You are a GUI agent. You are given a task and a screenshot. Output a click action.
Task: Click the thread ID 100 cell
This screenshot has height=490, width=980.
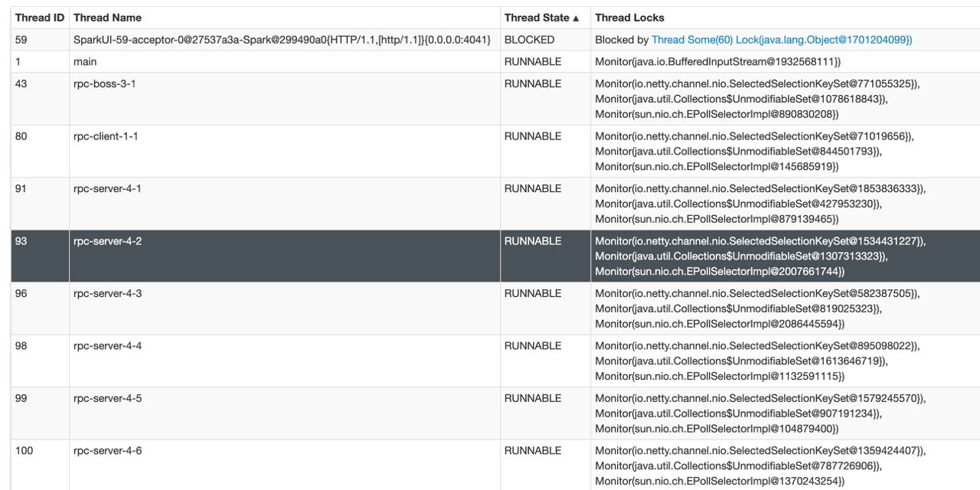24,451
